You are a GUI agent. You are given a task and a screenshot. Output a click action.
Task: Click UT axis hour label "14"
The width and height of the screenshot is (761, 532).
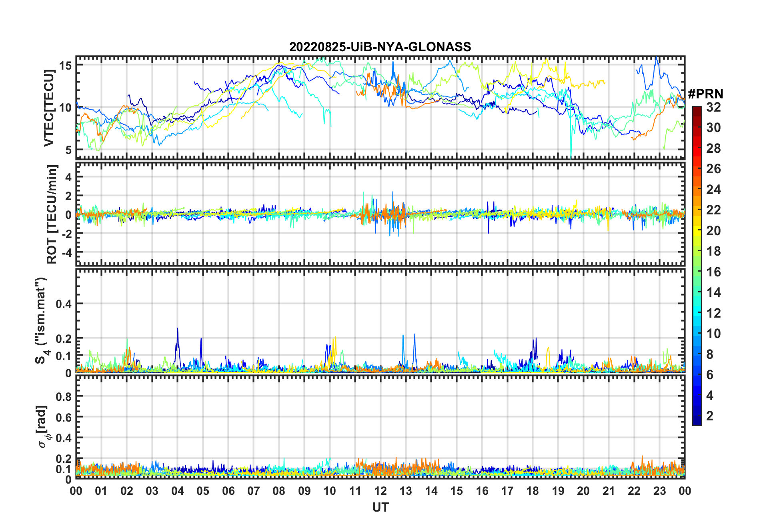pyautogui.click(x=431, y=491)
